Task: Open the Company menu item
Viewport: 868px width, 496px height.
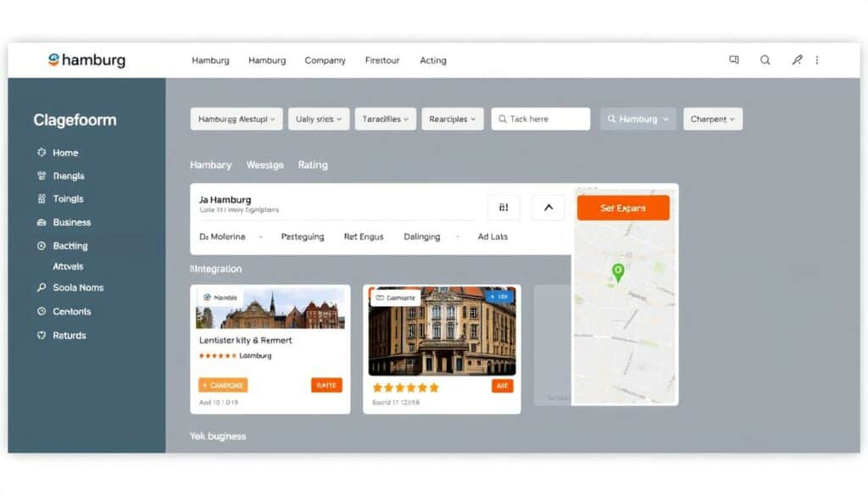Action: 325,60
